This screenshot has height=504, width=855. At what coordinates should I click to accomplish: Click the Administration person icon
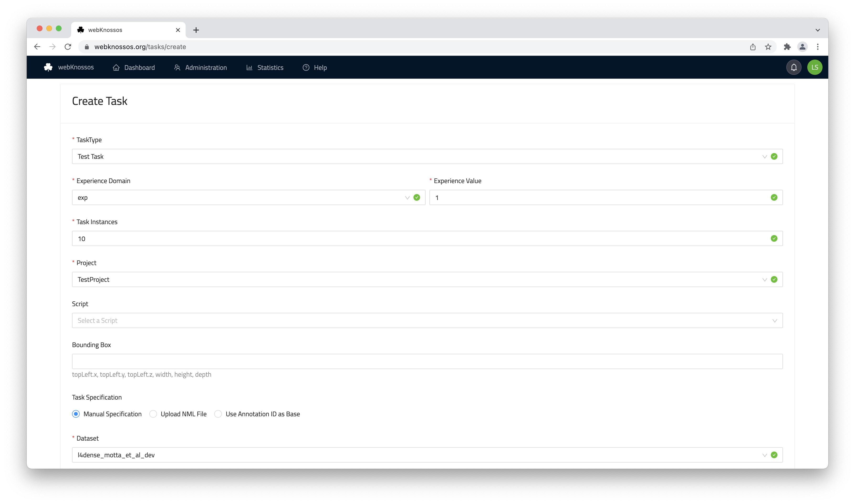(x=177, y=67)
